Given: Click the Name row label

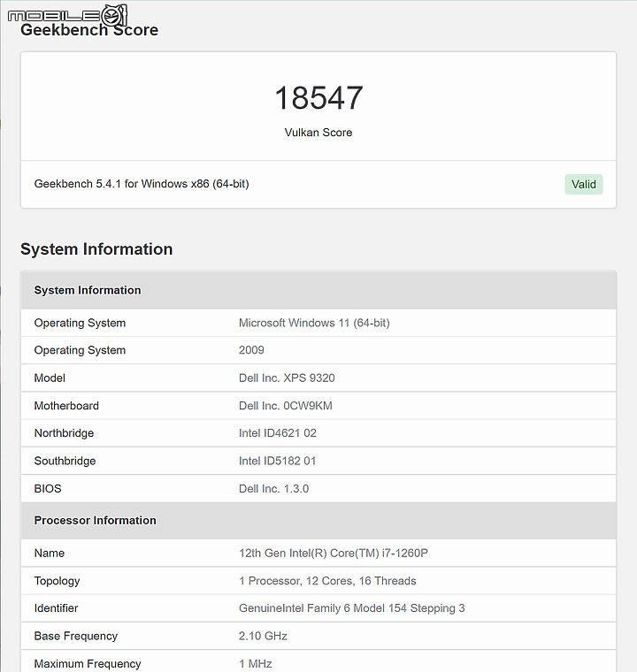Looking at the screenshot, I should tap(50, 553).
